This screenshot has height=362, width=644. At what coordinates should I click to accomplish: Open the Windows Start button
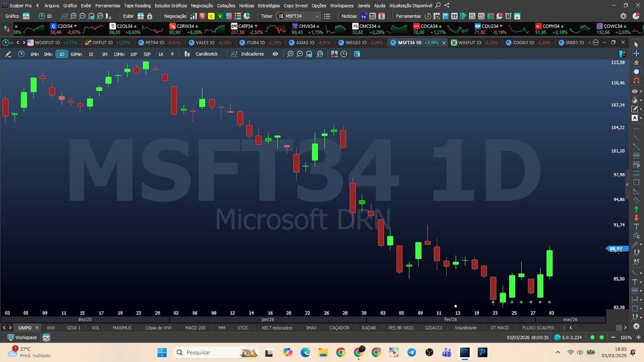(162, 352)
